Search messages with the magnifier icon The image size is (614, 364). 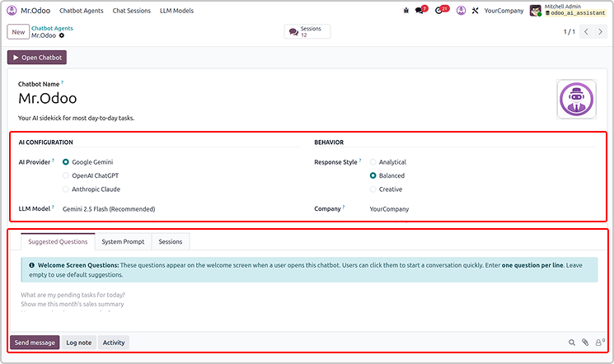[572, 343]
